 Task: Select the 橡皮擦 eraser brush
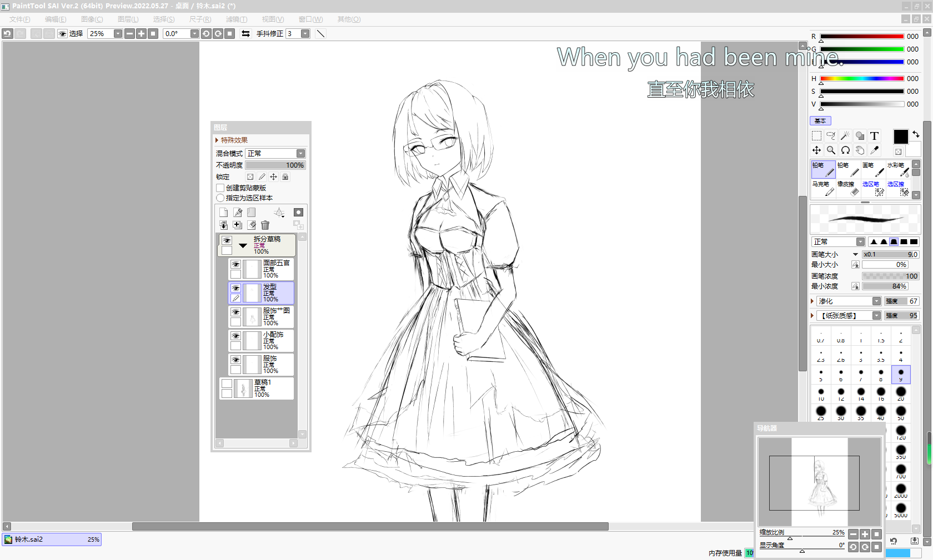coord(847,188)
